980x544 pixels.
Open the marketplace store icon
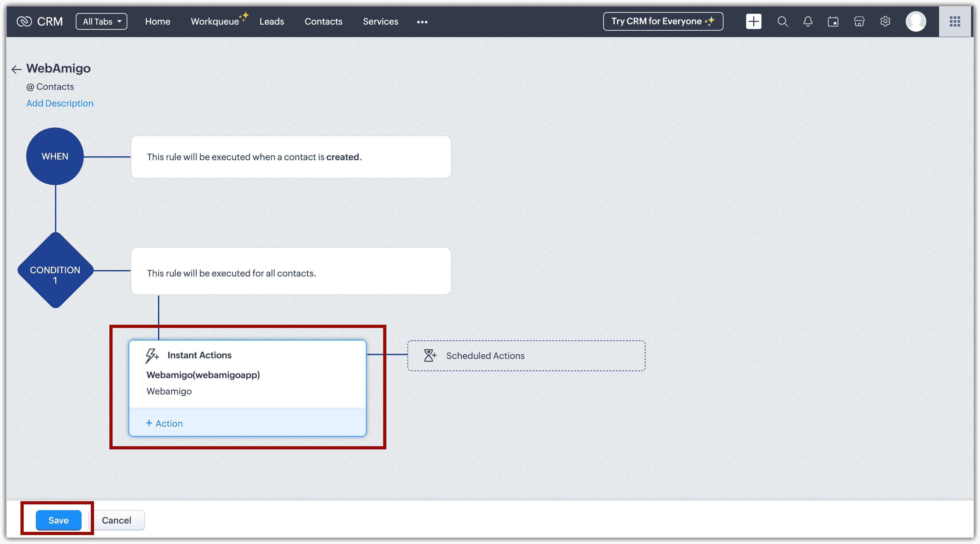tap(859, 21)
